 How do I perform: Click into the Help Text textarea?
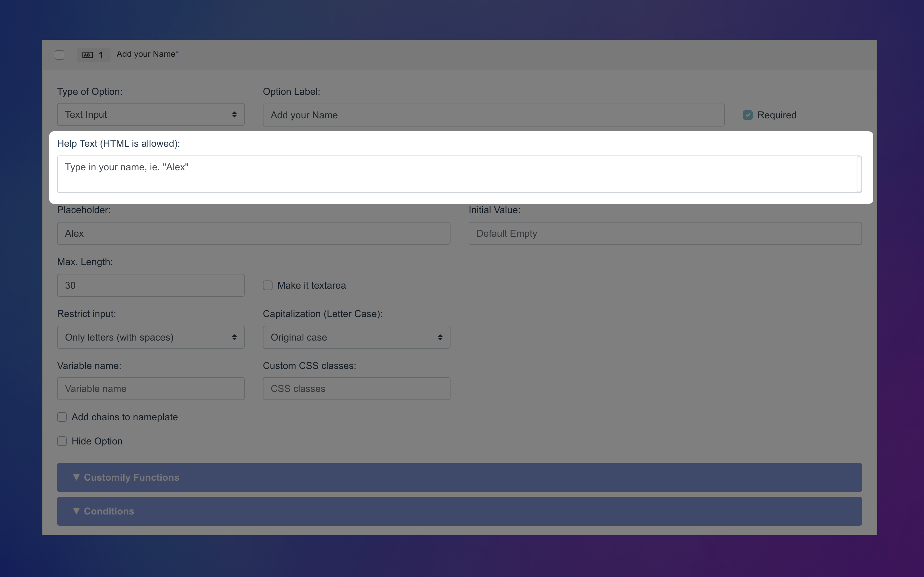(456, 174)
